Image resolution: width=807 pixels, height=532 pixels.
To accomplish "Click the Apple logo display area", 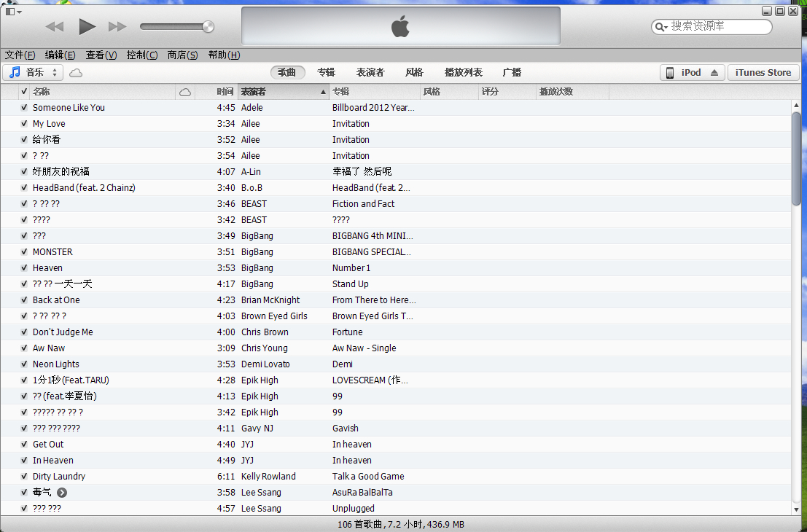I will [400, 26].
